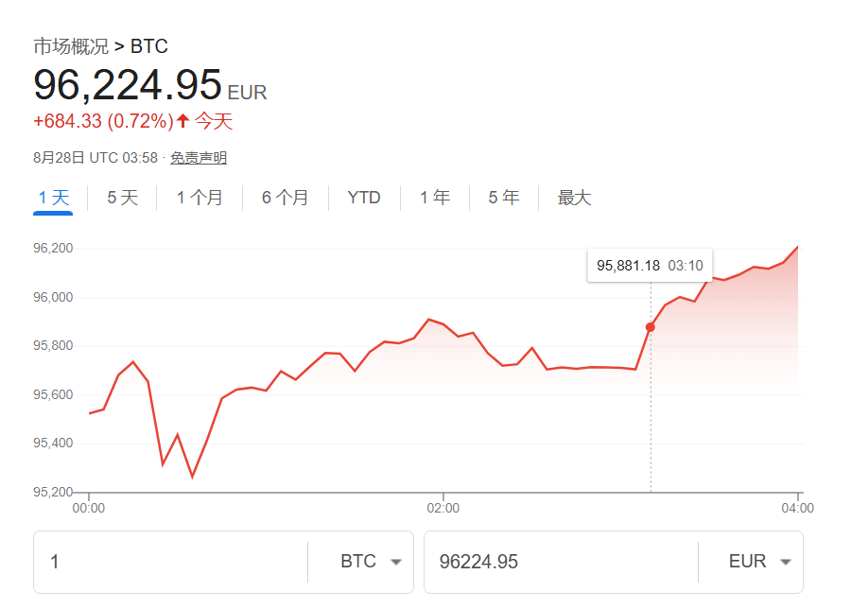This screenshot has height=609, width=868.
Task: Click the red data point at 03:10
Action: [x=651, y=327]
